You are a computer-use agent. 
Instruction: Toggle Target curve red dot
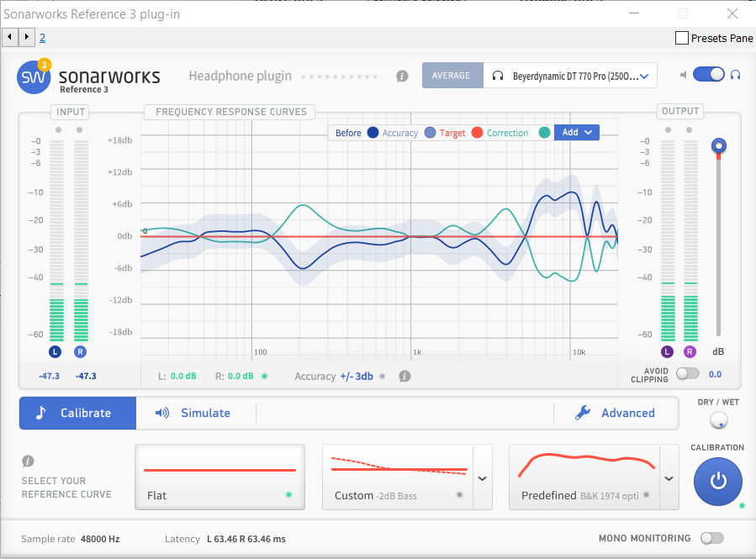point(478,133)
